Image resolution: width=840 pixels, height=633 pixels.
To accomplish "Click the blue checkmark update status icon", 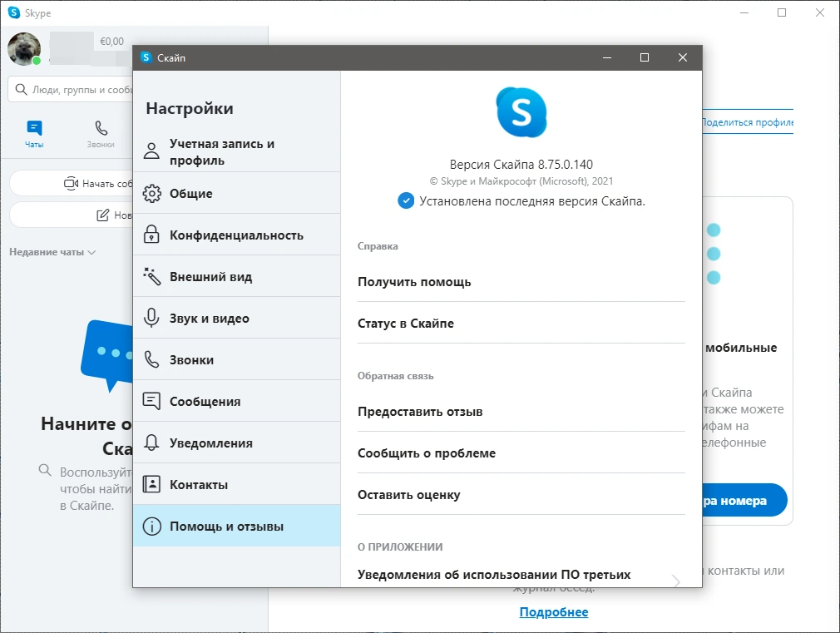I will pyautogui.click(x=406, y=201).
